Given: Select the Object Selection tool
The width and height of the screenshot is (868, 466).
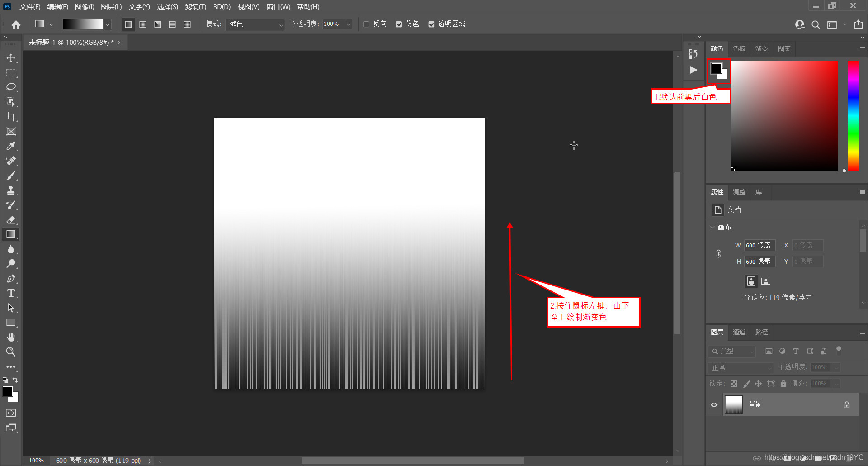Looking at the screenshot, I should (x=11, y=102).
